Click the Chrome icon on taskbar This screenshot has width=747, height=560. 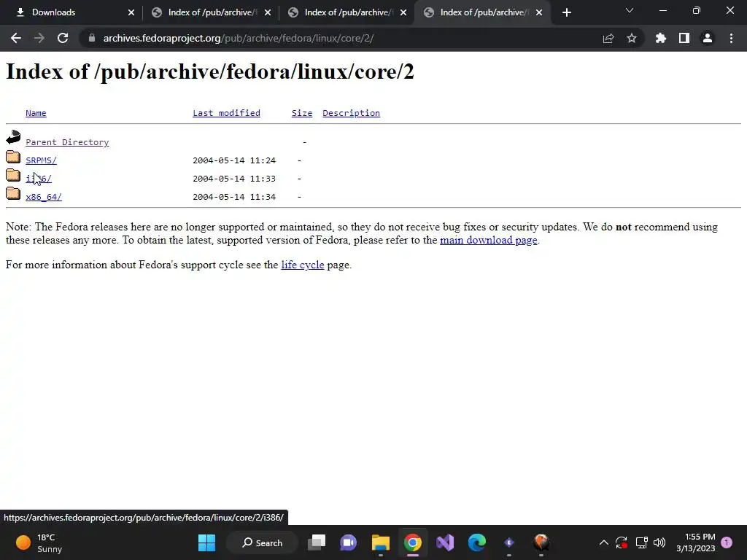(413, 542)
